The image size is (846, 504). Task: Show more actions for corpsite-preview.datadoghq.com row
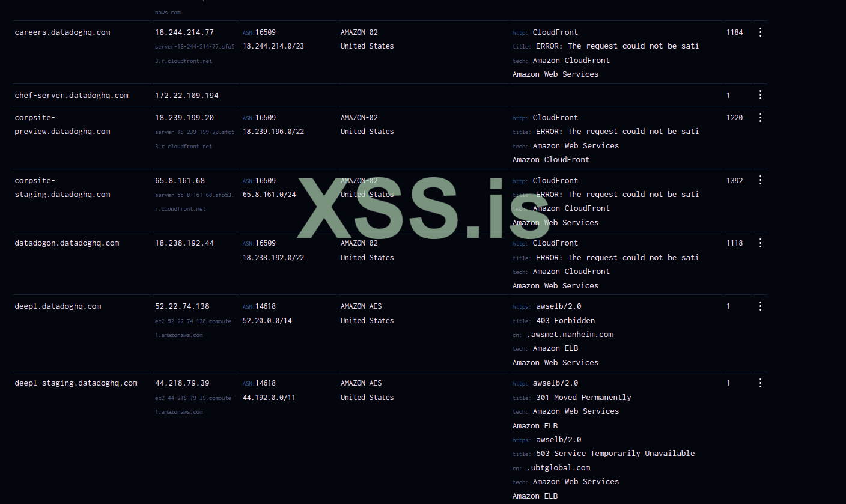coord(760,118)
